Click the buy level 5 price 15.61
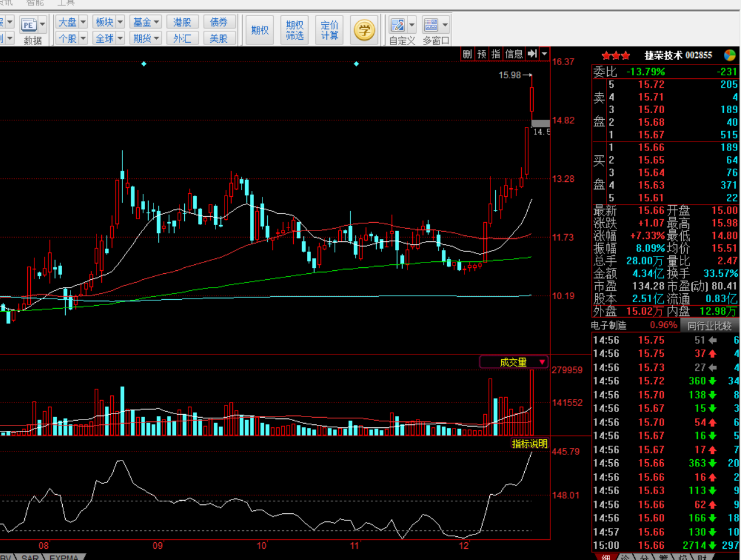Screen dimensions: 741x560 click(x=651, y=198)
